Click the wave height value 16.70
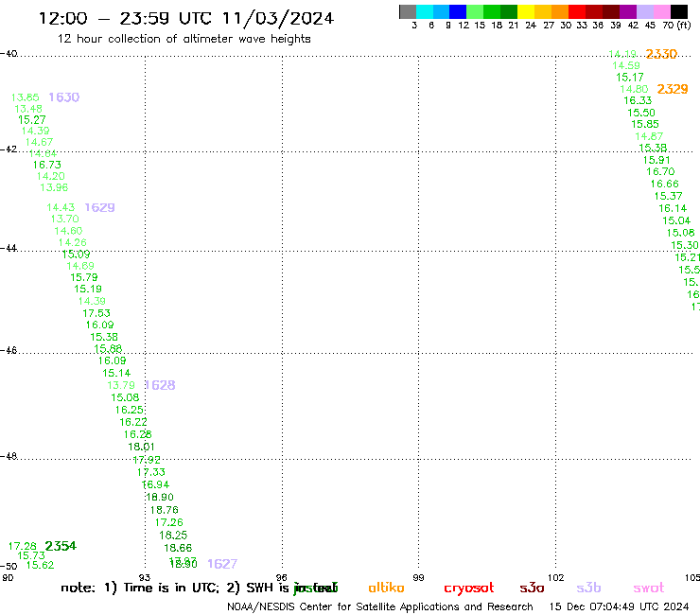The height and width of the screenshot is (615, 700). [660, 172]
